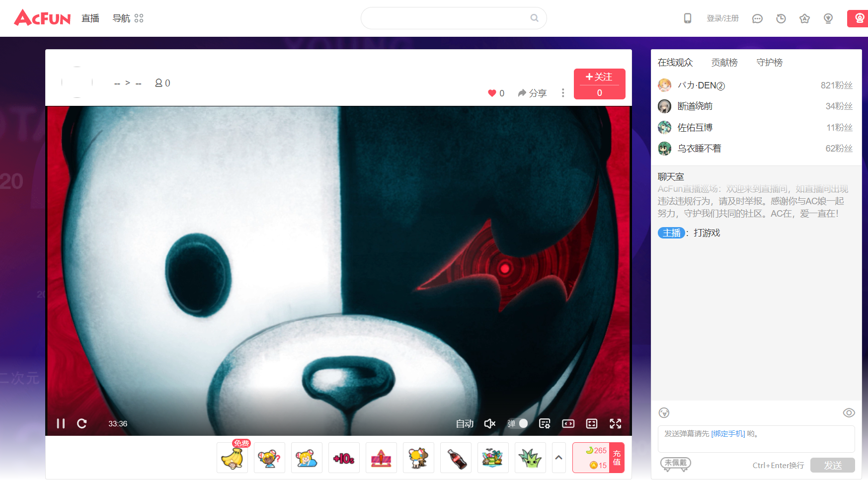The height and width of the screenshot is (483, 868).
Task: Send the +10s gift
Action: coord(344,457)
